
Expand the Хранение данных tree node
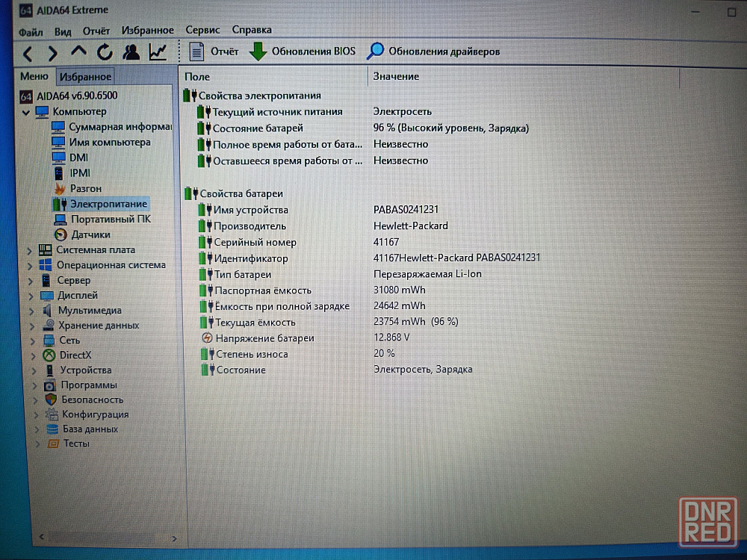pyautogui.click(x=31, y=326)
